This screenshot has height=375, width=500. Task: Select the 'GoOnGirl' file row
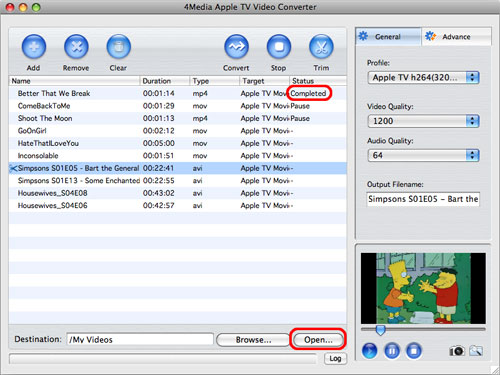[x=178, y=131]
